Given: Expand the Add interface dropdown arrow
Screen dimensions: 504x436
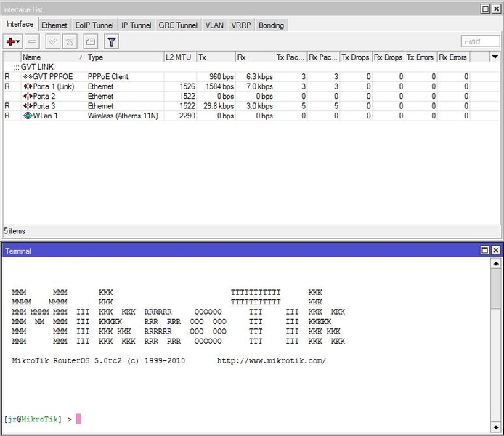Looking at the screenshot, I should [17, 41].
